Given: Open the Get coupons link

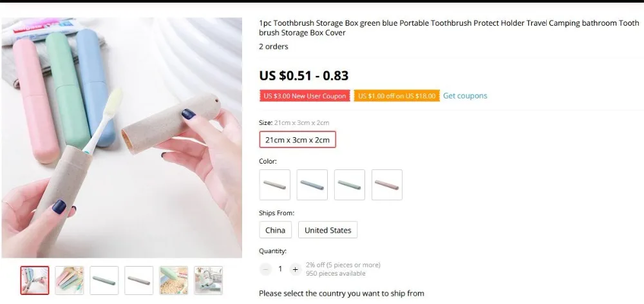Looking at the screenshot, I should click(x=465, y=96).
